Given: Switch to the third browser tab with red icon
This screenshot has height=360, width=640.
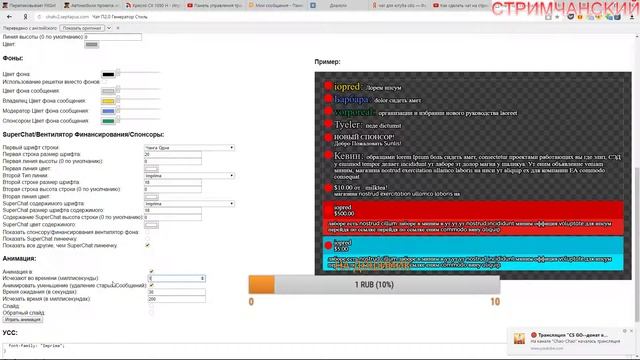Looking at the screenshot, I should 153,5.
